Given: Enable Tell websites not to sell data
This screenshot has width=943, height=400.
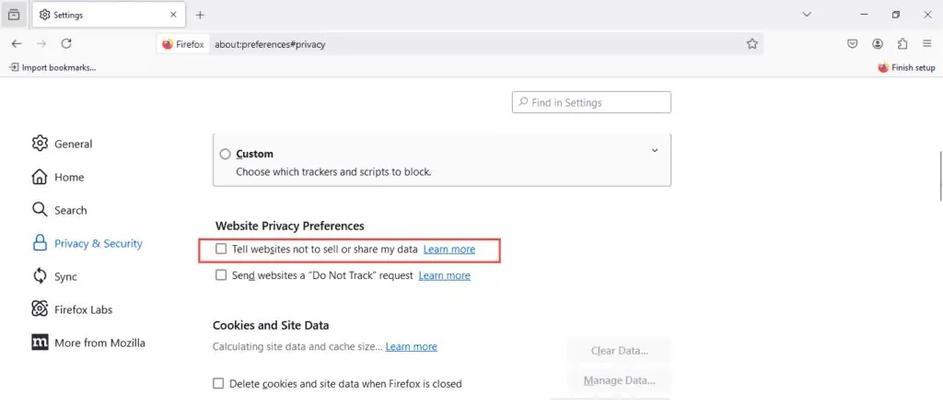Looking at the screenshot, I should [x=221, y=249].
